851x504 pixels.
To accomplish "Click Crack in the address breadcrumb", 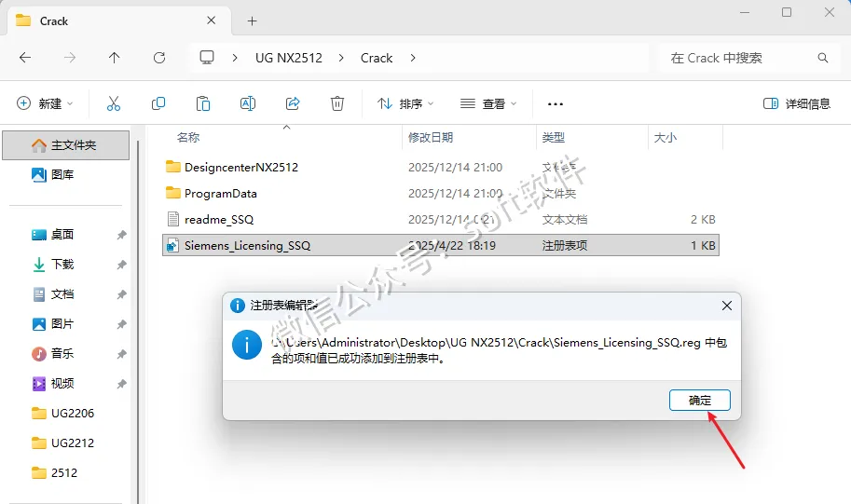I will point(377,58).
